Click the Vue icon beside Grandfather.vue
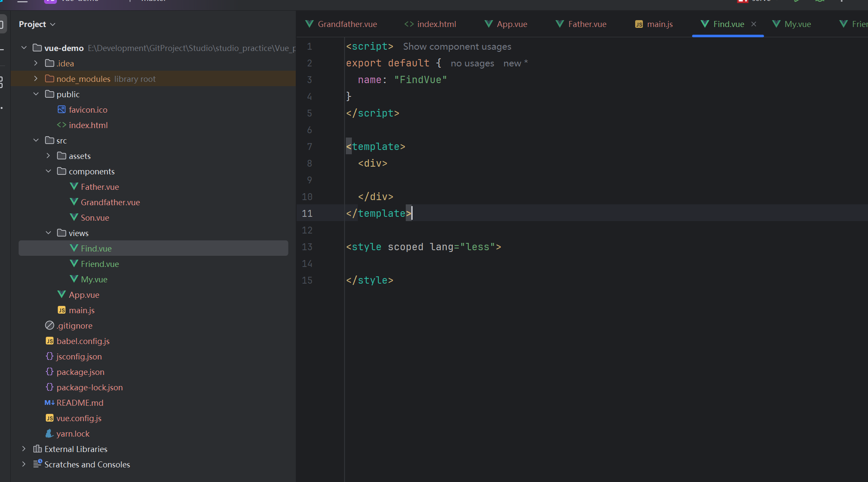Image resolution: width=868 pixels, height=482 pixels. point(74,202)
